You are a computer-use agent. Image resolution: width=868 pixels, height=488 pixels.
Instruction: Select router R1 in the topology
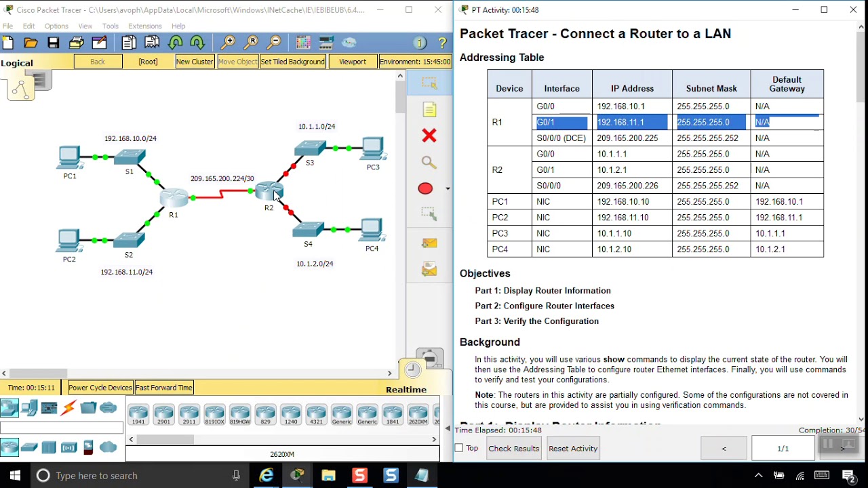pos(174,198)
